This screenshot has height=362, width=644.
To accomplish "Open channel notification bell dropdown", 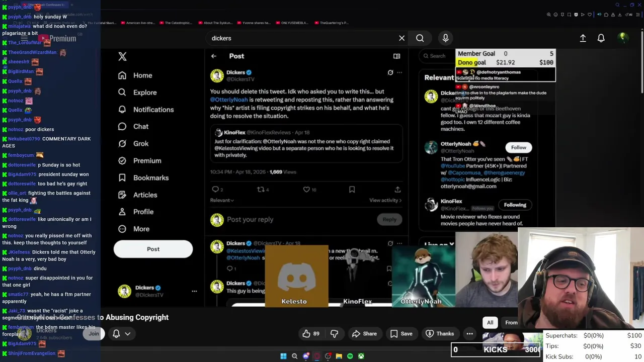I will (x=121, y=334).
